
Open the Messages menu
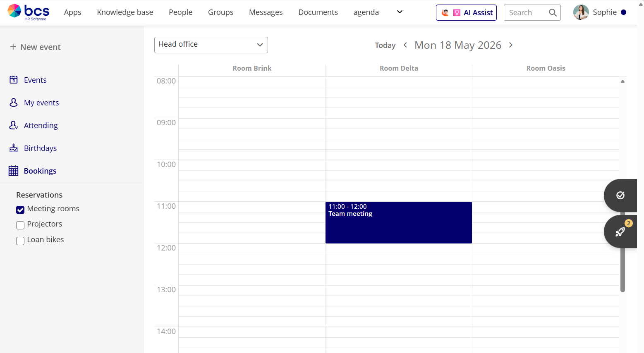point(266,12)
